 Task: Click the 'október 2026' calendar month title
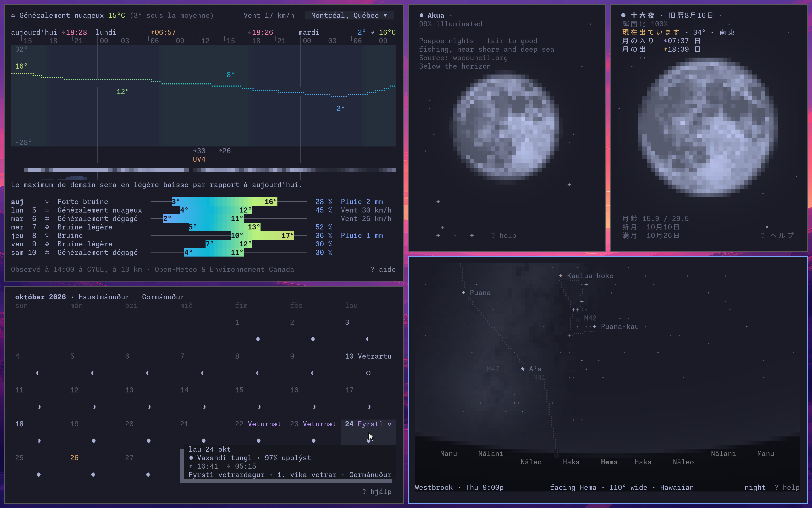pos(40,297)
